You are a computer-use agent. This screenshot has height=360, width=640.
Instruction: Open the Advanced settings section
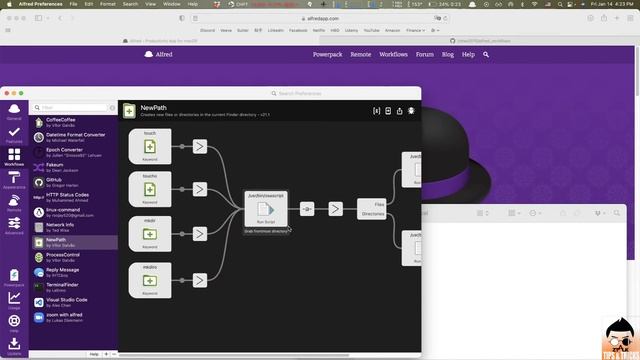(14, 226)
